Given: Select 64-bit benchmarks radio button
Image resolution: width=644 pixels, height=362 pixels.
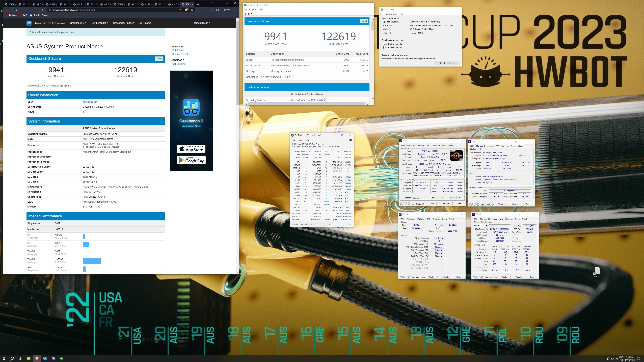Looking at the screenshot, I should 384,47.
